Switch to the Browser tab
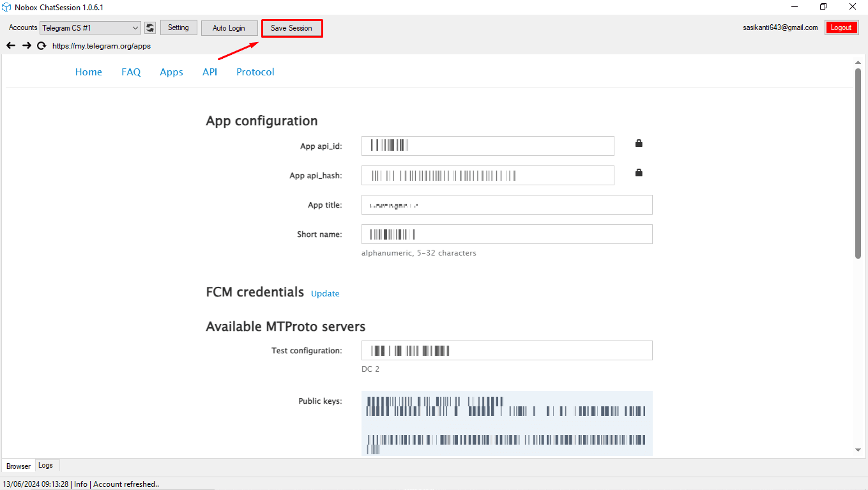The width and height of the screenshot is (868, 490). [19, 466]
